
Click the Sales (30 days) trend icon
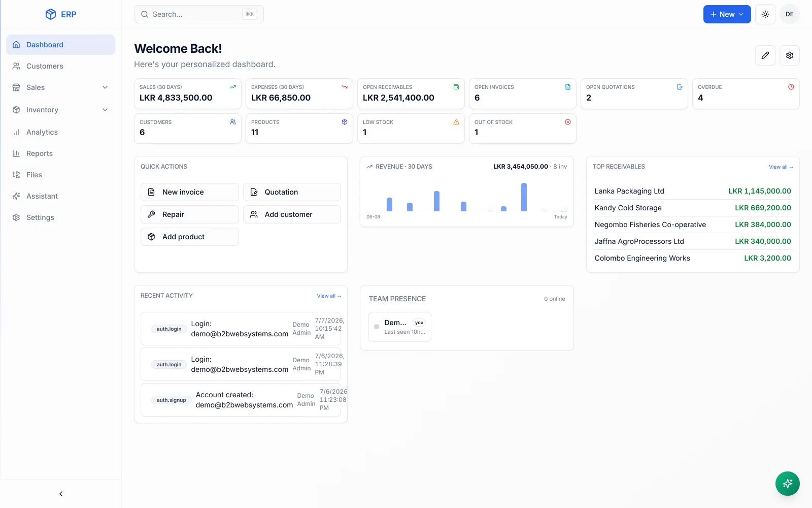[233, 87]
